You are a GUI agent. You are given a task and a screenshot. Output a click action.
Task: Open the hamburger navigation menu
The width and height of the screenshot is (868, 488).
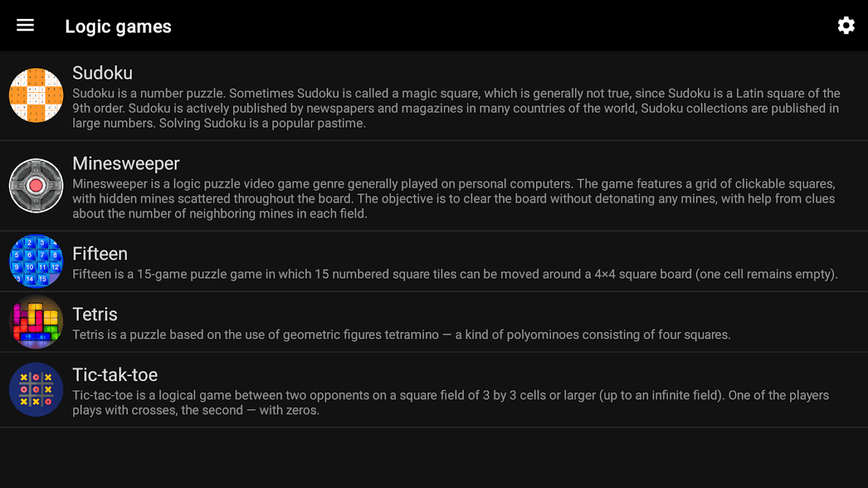(x=25, y=25)
